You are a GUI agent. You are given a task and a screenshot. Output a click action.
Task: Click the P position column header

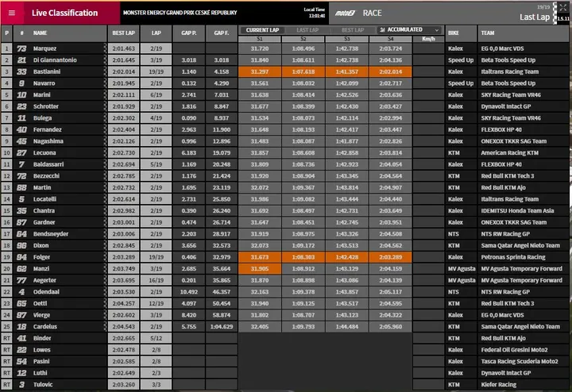pyautogui.click(x=6, y=33)
